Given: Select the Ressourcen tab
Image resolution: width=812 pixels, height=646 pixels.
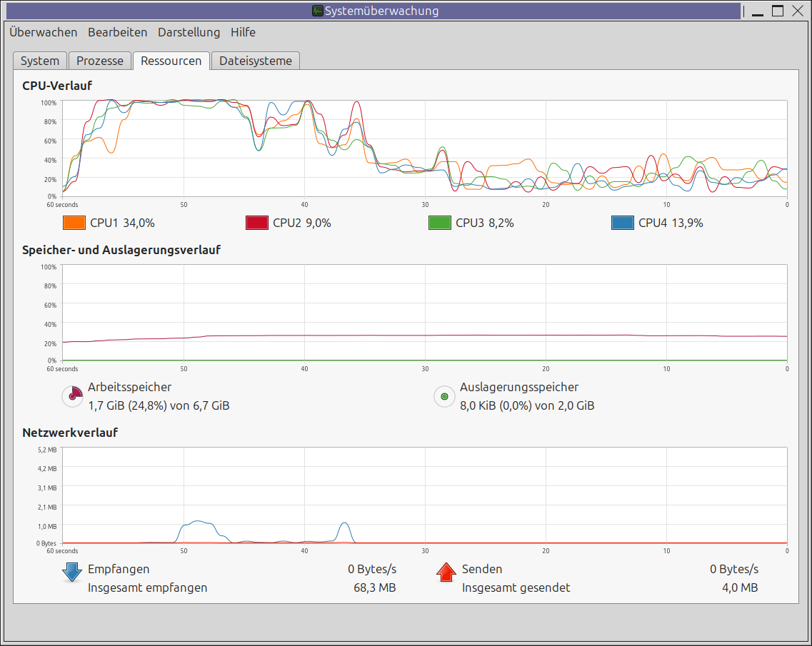Looking at the screenshot, I should click(171, 61).
